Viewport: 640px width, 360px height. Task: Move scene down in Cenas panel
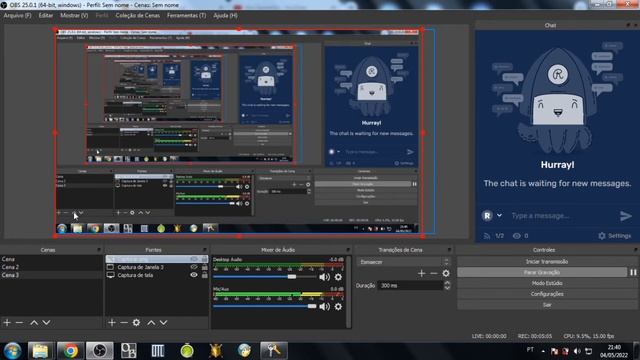tap(47, 323)
